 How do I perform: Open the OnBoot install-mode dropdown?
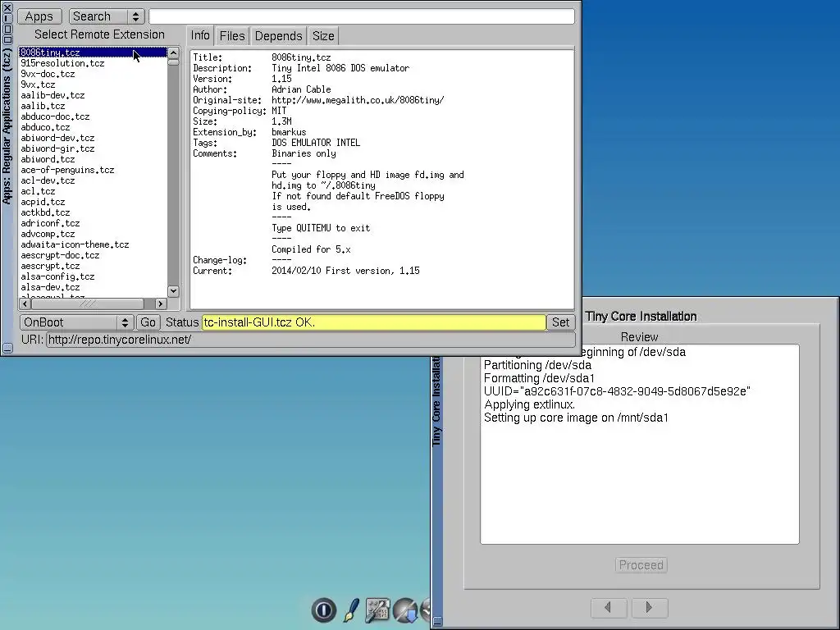click(77, 322)
